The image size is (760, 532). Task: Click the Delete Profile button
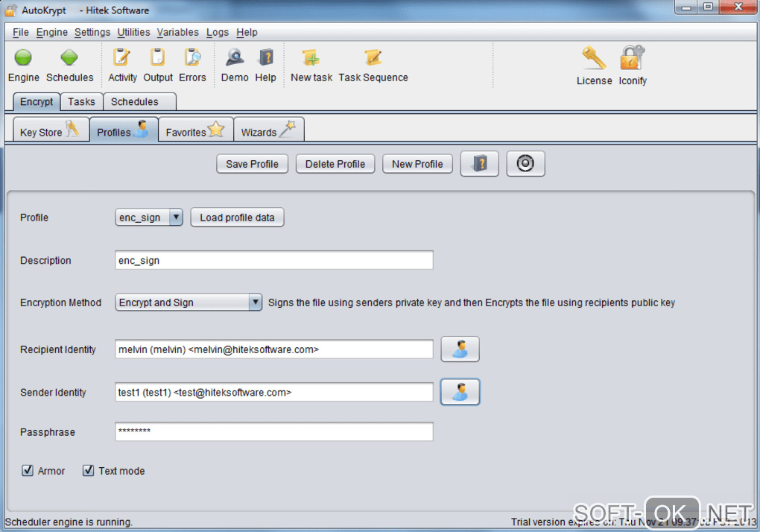coord(335,164)
